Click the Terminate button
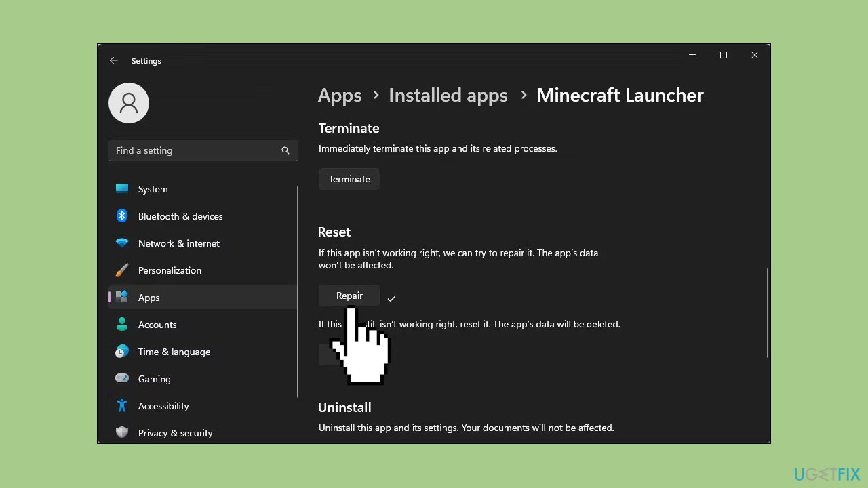 tap(349, 179)
